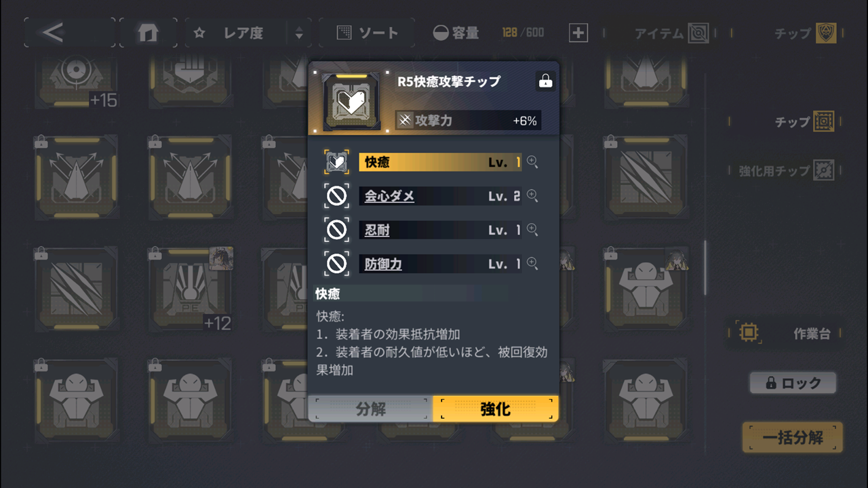Select the +12 chip thumbnail
The image size is (868, 488).
coord(191,290)
